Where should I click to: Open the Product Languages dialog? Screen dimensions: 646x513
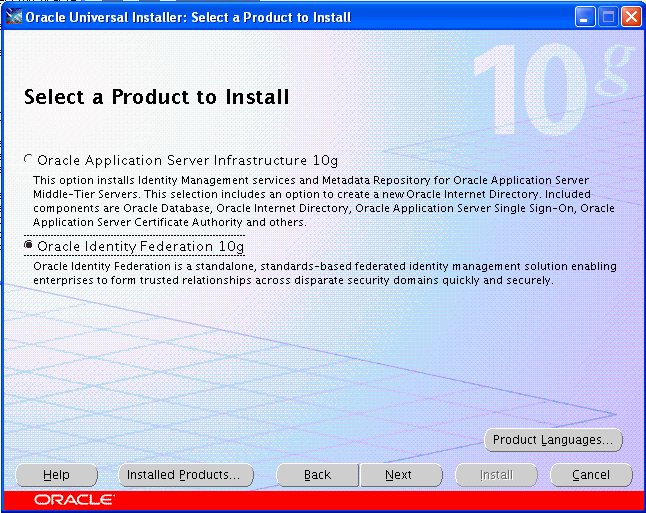click(553, 440)
